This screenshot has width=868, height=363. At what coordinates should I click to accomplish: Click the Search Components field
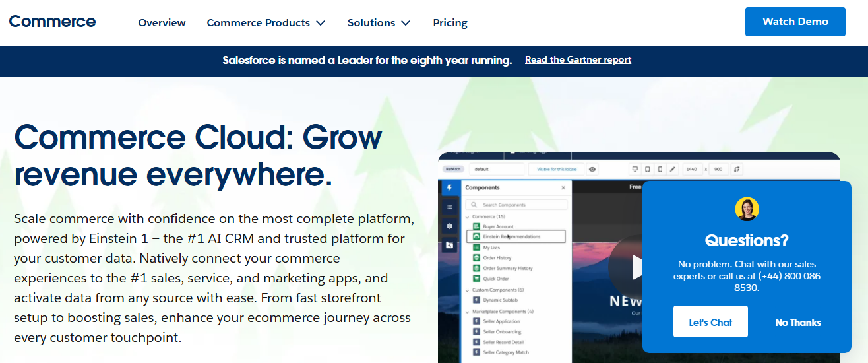pos(516,205)
